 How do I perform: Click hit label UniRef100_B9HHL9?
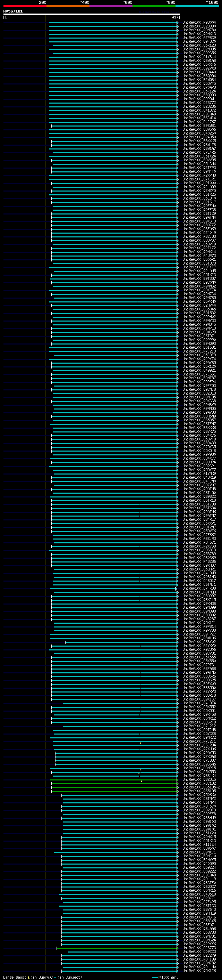click(x=199, y=913)
